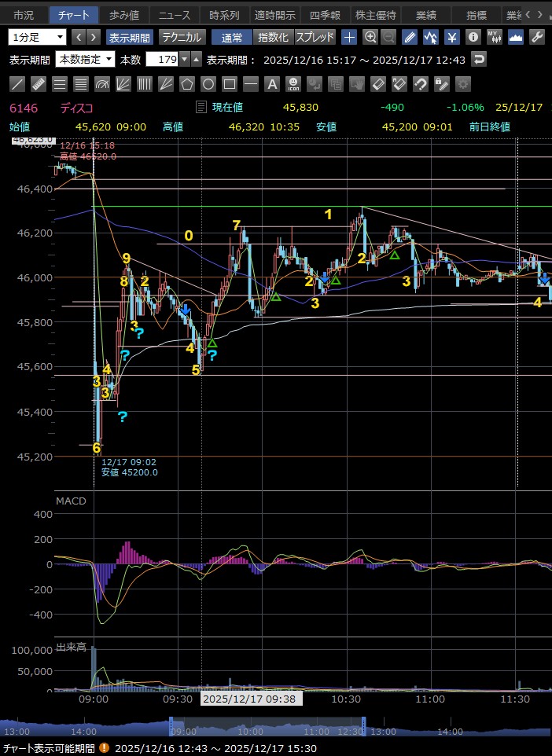Open the wrench settings icon
The image size is (552, 756).
[537, 37]
